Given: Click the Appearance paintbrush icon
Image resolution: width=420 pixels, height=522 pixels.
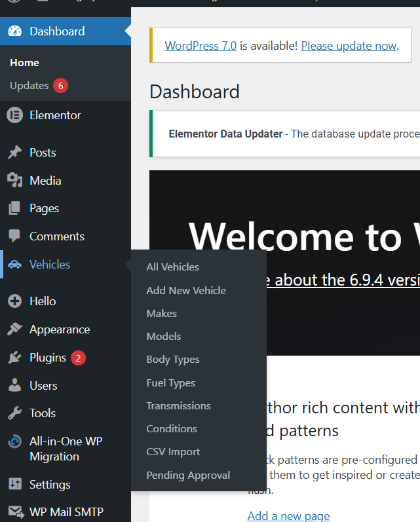Looking at the screenshot, I should tap(14, 329).
